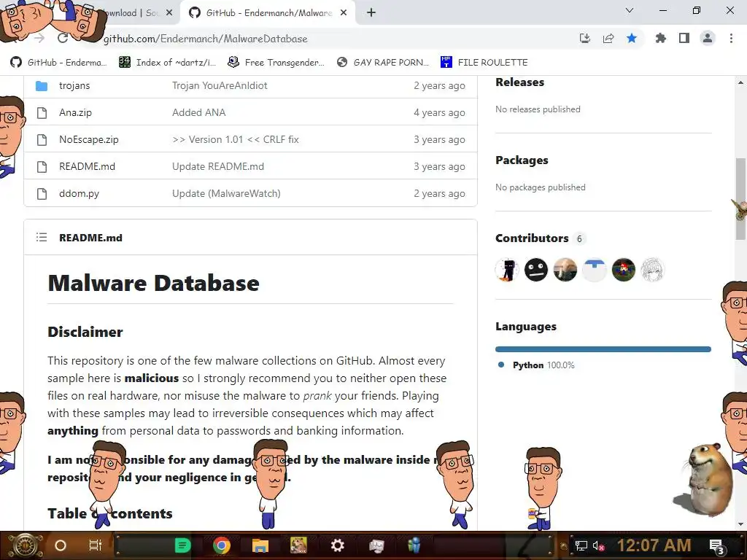Click the Packages heading

(x=522, y=160)
